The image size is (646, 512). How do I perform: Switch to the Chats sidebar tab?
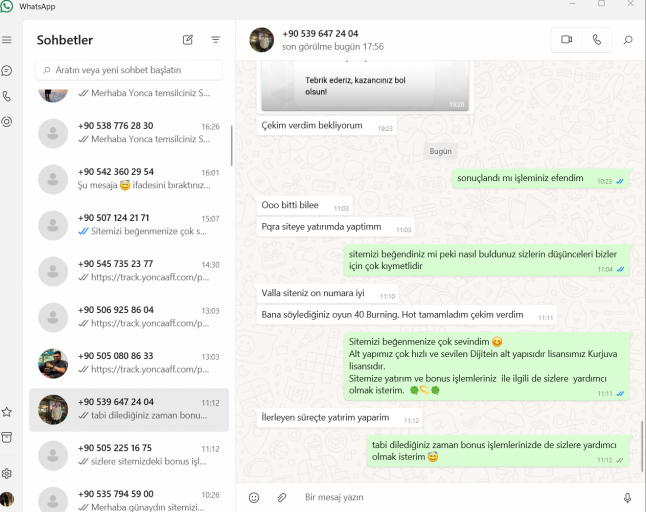[x=7, y=70]
